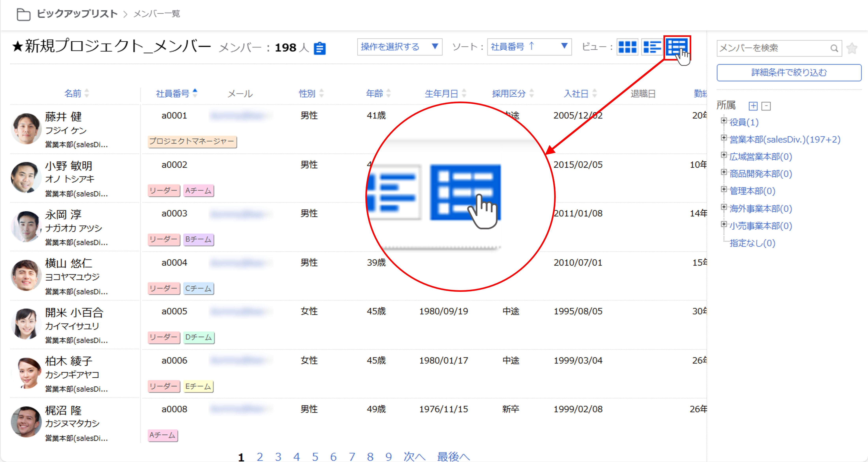Open the 操作を選択する dropdown

pyautogui.click(x=399, y=47)
